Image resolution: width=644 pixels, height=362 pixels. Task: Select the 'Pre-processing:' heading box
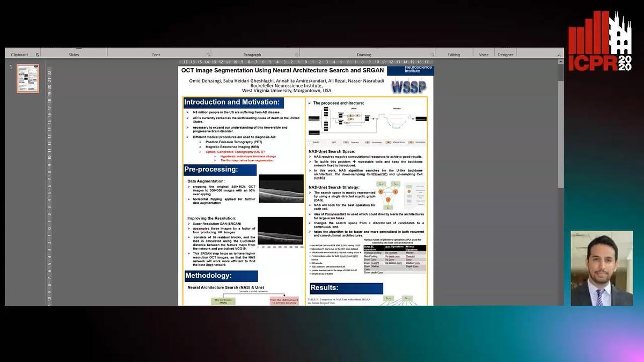point(219,169)
